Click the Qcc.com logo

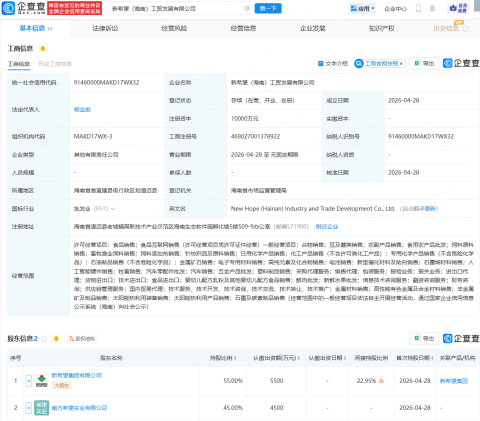click(23, 8)
